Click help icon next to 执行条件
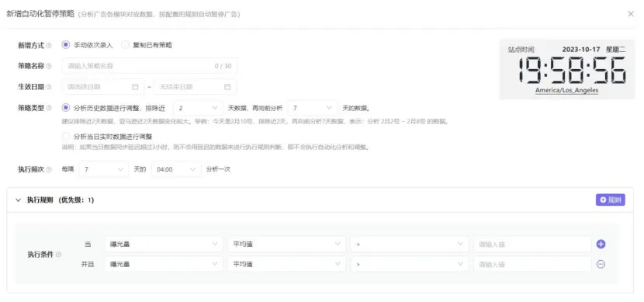Viewport: 644px width, 302px height. coord(58,255)
